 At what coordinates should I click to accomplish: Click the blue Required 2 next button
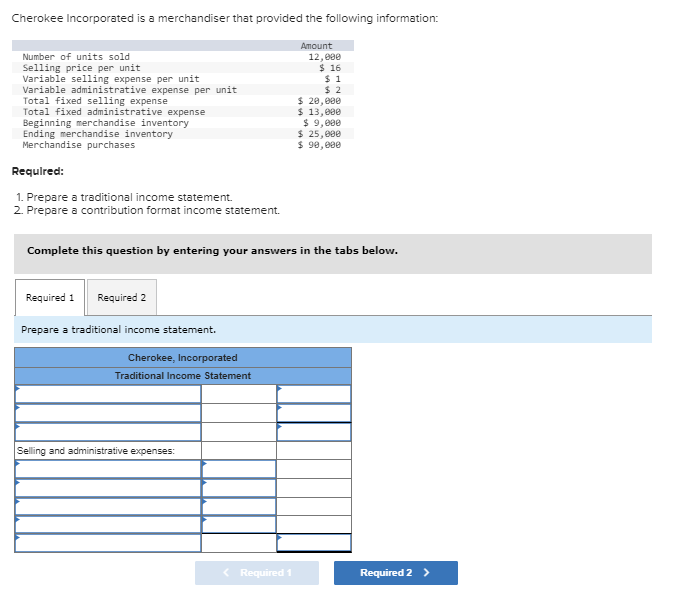tap(396, 573)
